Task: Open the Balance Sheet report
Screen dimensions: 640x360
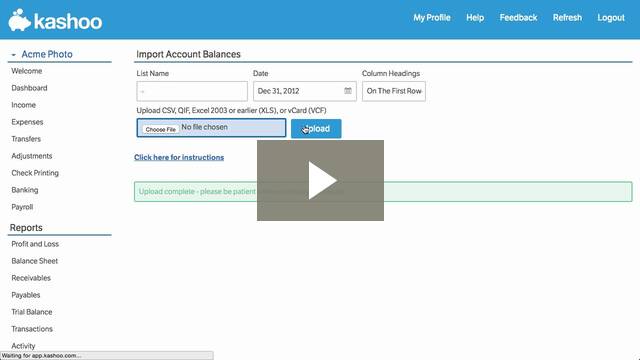Action: coord(35,261)
